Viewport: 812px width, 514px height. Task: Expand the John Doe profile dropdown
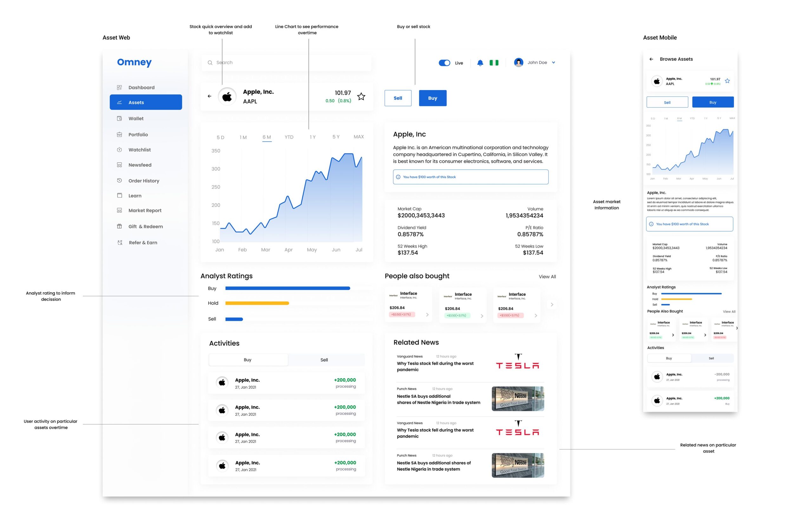tap(553, 63)
